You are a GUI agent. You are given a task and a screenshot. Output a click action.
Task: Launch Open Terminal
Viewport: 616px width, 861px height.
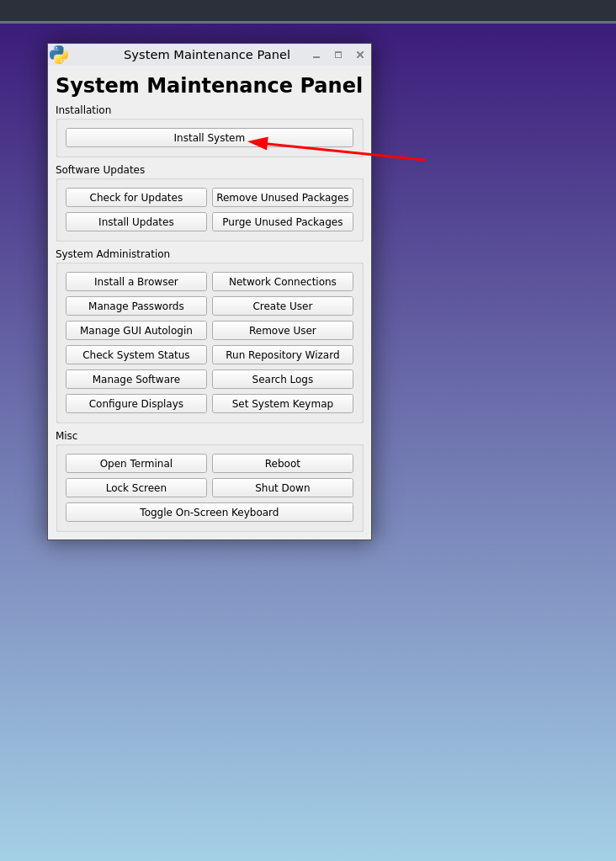click(x=136, y=464)
